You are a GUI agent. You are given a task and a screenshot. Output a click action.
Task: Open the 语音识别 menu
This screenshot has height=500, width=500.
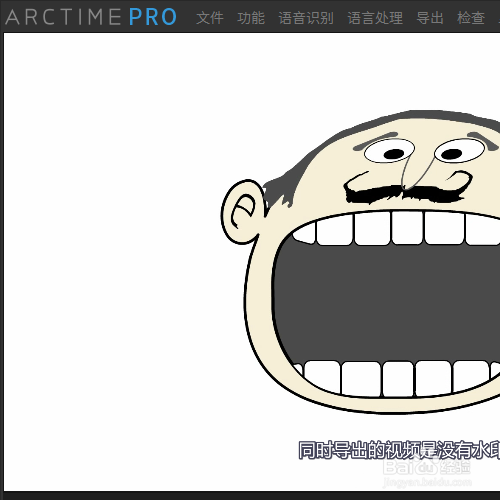(x=306, y=18)
